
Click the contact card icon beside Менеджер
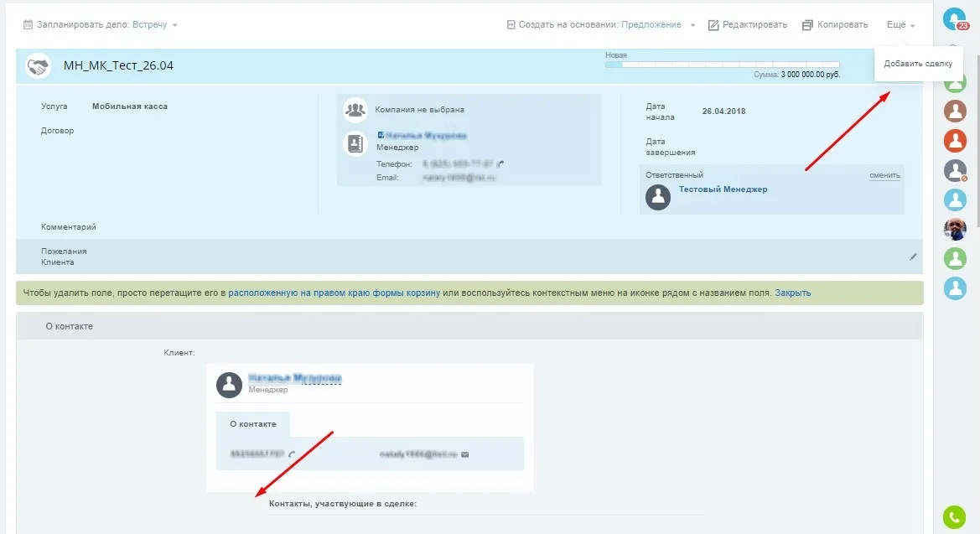tap(355, 143)
